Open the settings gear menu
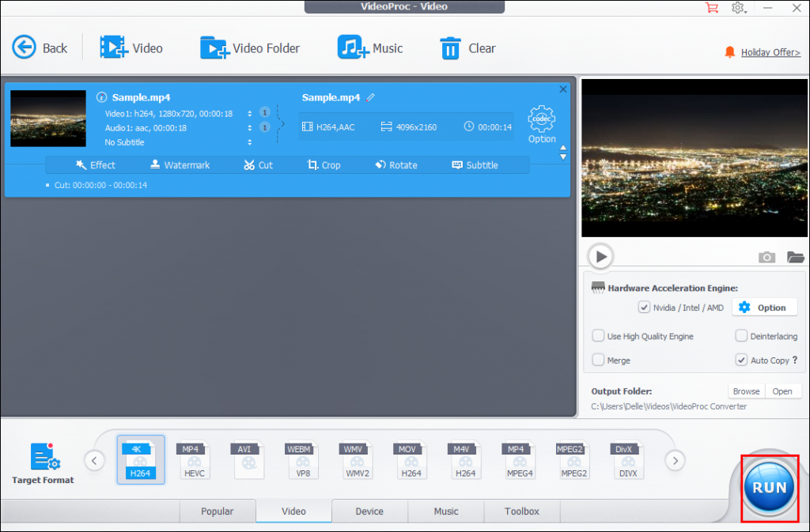The height and width of the screenshot is (532, 810). [x=739, y=8]
